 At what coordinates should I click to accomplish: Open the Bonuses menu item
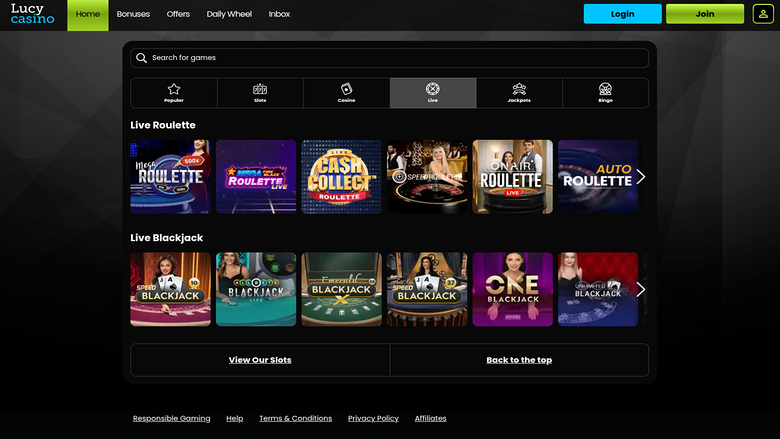[x=133, y=15]
